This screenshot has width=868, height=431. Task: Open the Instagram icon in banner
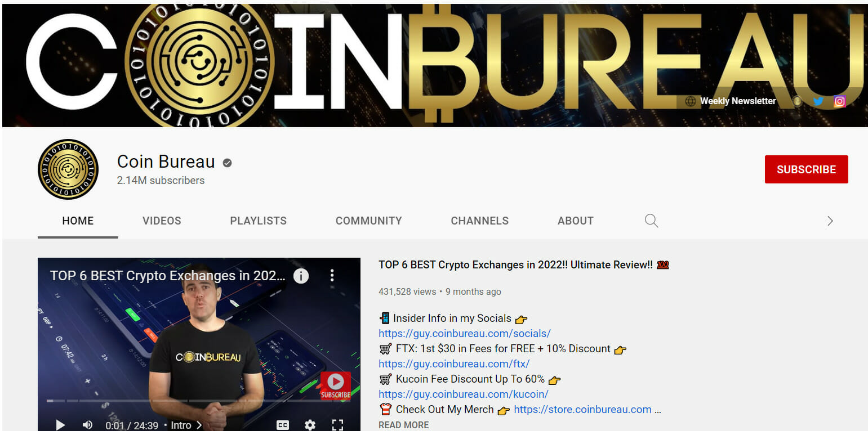(839, 101)
